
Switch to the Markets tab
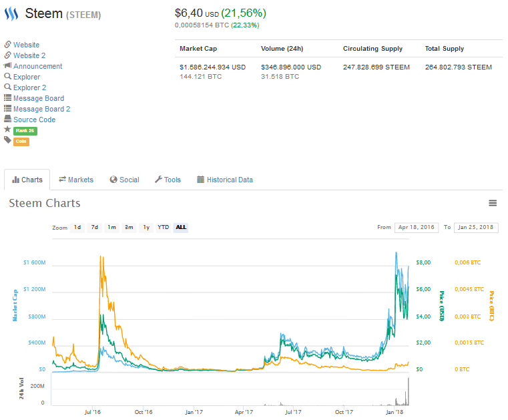tap(76, 180)
